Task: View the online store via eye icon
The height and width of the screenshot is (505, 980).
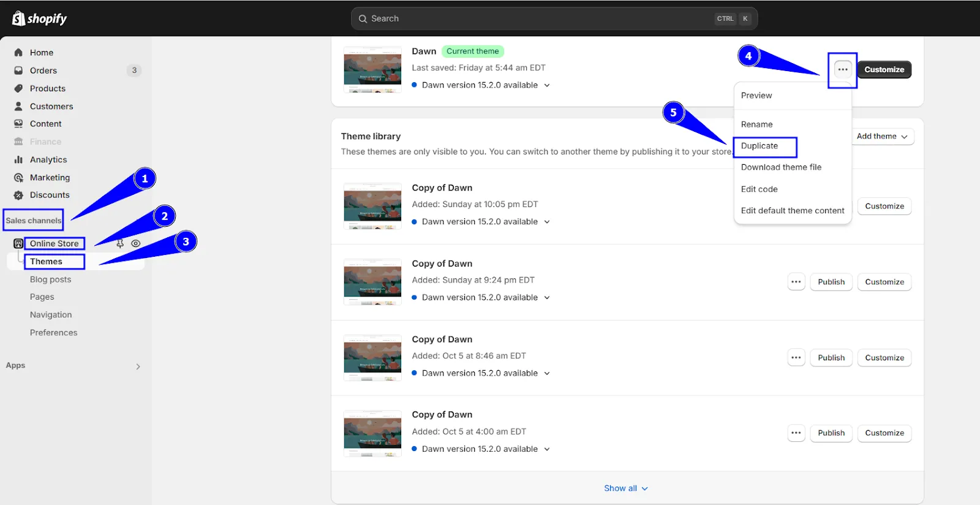Action: point(136,243)
